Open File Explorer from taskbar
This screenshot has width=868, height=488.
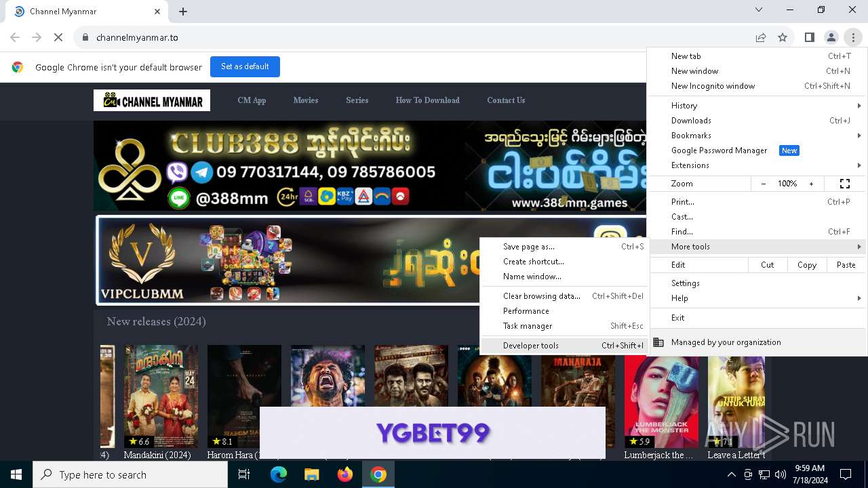click(x=312, y=474)
